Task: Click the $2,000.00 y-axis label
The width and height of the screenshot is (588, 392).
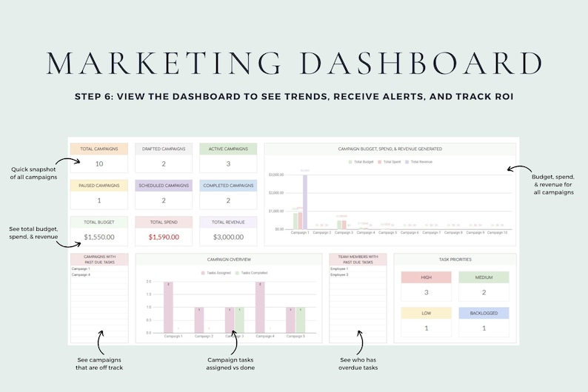Action: 276,193
